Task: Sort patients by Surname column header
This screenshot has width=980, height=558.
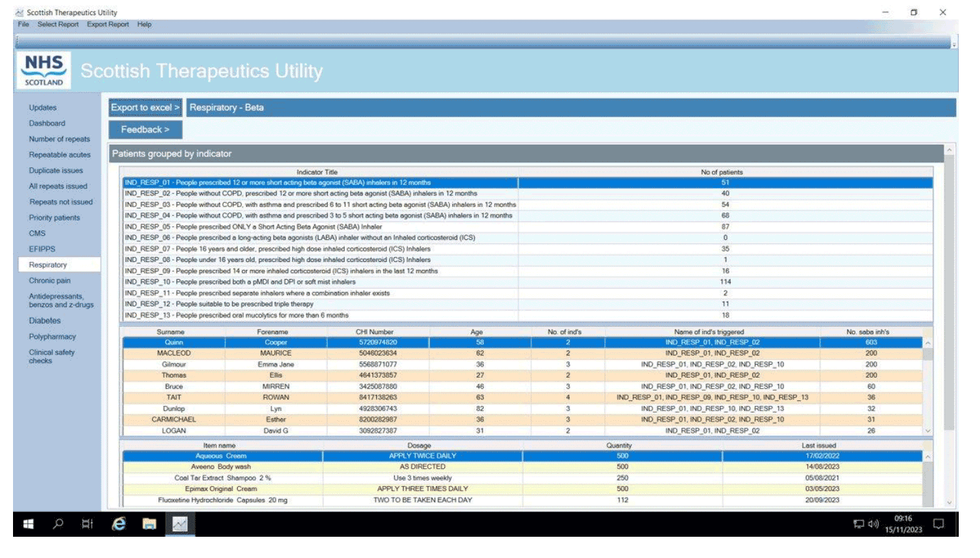Action: tap(173, 332)
